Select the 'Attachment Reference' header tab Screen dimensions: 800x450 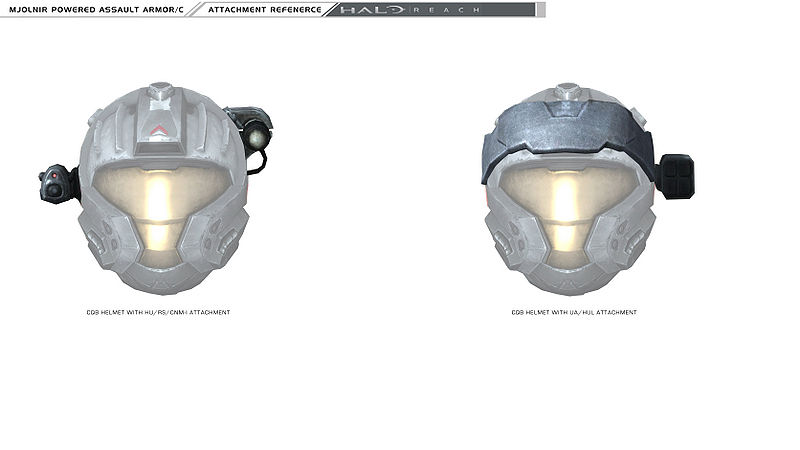[264, 10]
